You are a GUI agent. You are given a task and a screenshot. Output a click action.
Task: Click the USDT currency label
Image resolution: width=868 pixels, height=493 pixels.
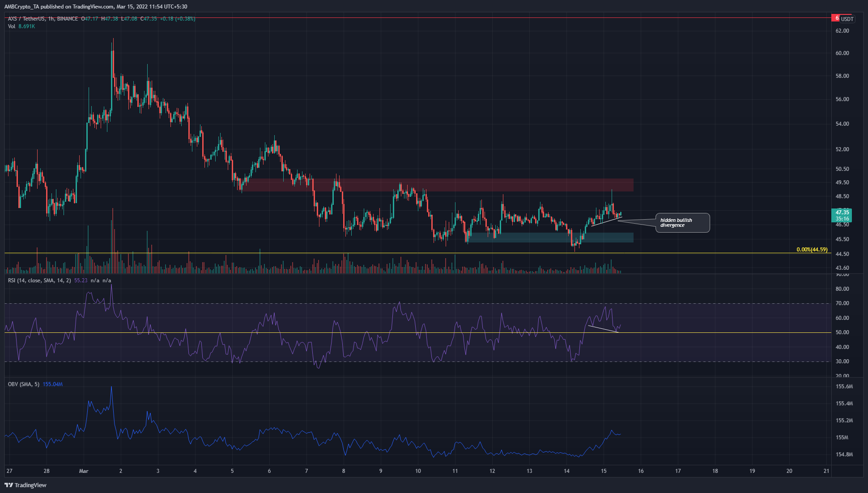[x=847, y=19]
